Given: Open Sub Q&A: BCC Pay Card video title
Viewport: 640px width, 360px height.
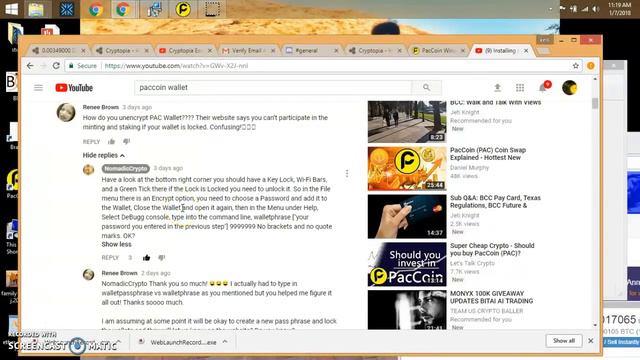Looking at the screenshot, I should point(495,202).
